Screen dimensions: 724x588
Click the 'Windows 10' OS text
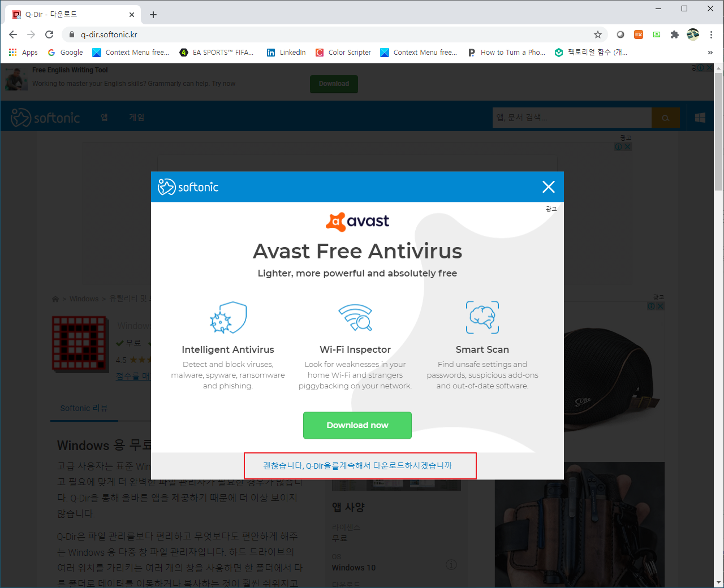354,568
